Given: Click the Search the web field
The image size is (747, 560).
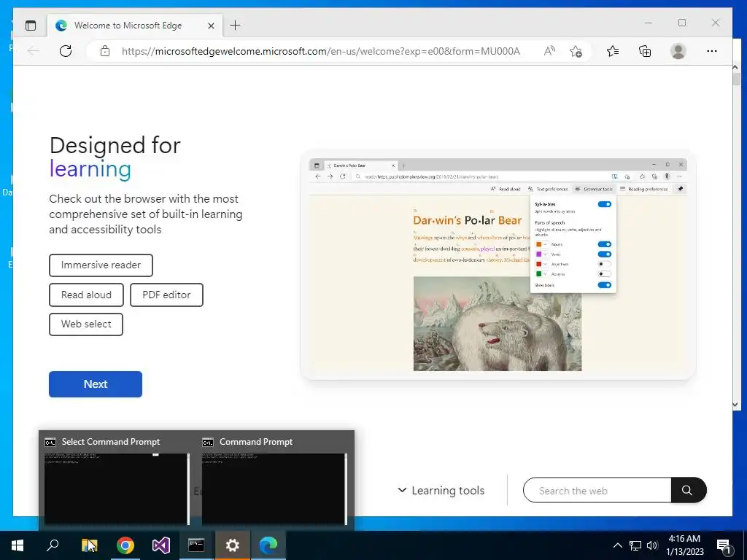Looking at the screenshot, I should point(597,491).
